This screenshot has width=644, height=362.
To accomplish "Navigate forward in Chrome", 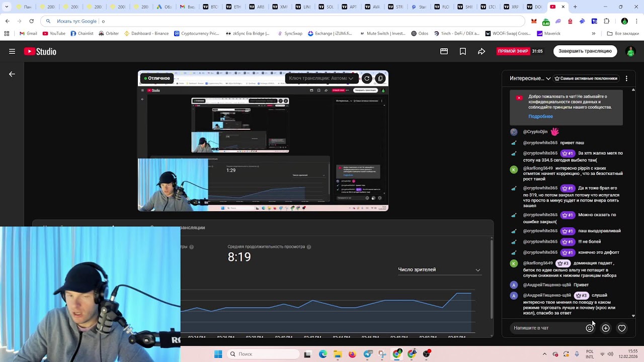I will [x=19, y=21].
